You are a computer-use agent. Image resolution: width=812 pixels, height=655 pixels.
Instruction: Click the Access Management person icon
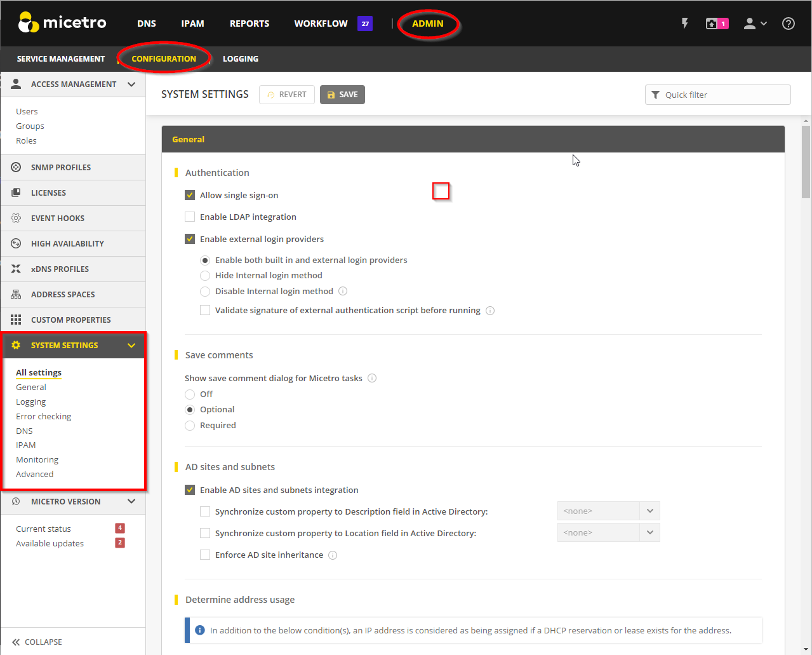click(x=16, y=84)
